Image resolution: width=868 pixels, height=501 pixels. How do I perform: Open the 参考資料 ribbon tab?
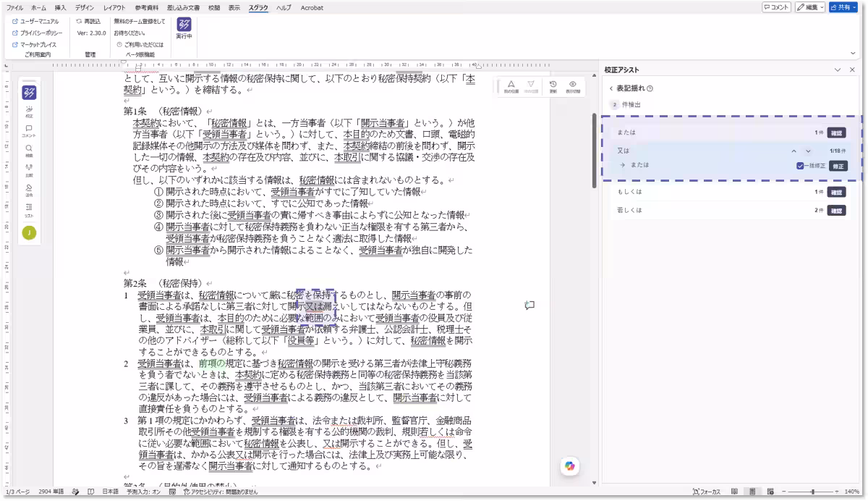point(147,7)
